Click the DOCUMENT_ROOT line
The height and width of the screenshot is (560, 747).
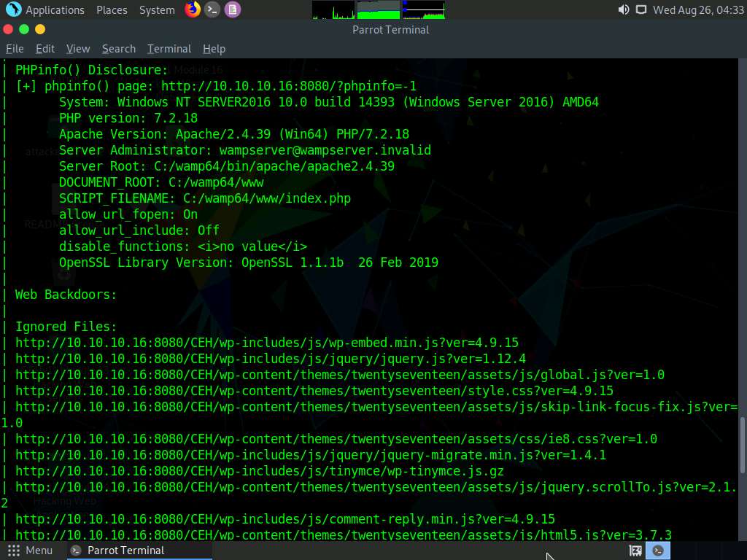pyautogui.click(x=161, y=182)
